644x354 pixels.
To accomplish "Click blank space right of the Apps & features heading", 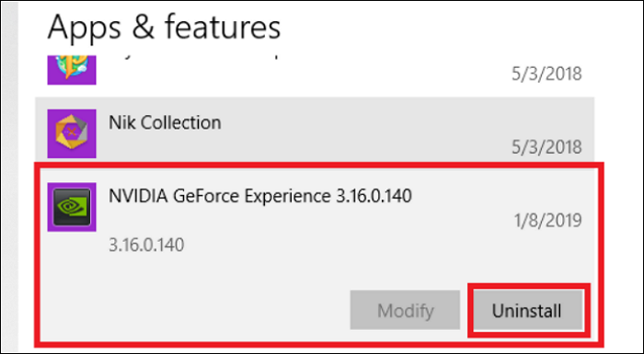I will [x=452, y=27].
